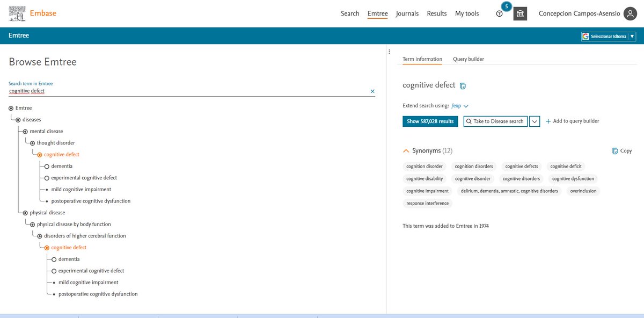Click the delirium, dementia, amnestic synonym chip

tap(509, 191)
